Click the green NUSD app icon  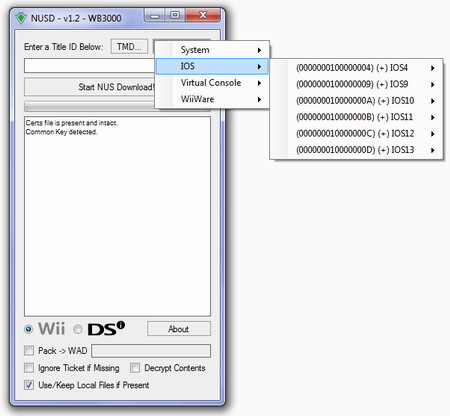click(21, 18)
